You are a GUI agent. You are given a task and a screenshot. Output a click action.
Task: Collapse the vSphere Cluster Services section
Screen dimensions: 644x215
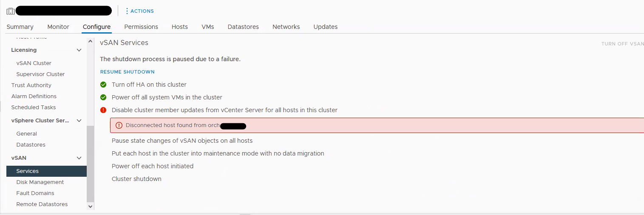point(79,121)
